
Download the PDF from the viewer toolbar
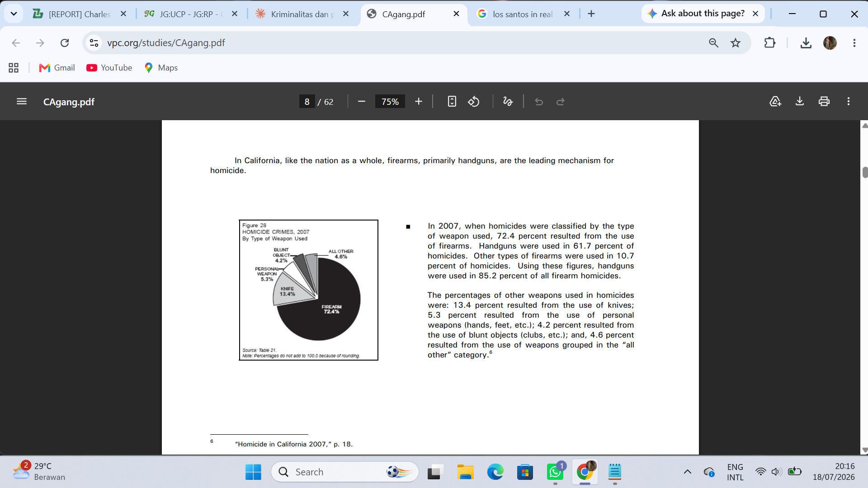[800, 102]
